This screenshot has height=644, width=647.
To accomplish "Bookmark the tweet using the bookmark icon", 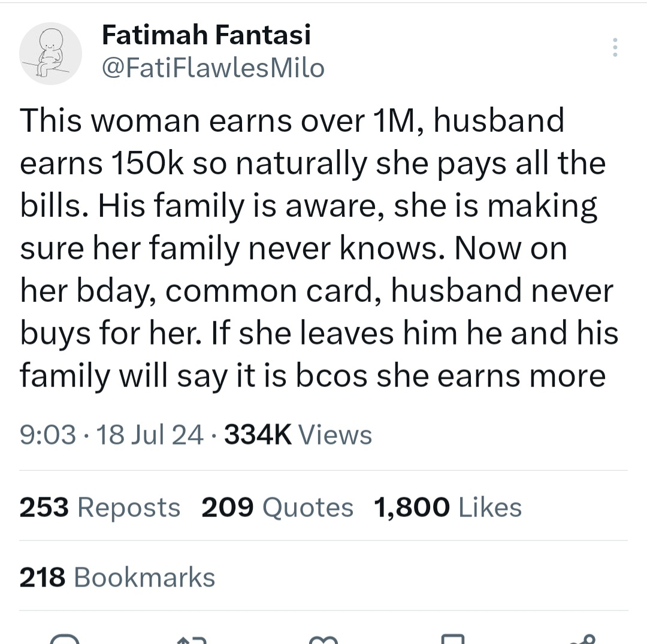I will (452, 639).
